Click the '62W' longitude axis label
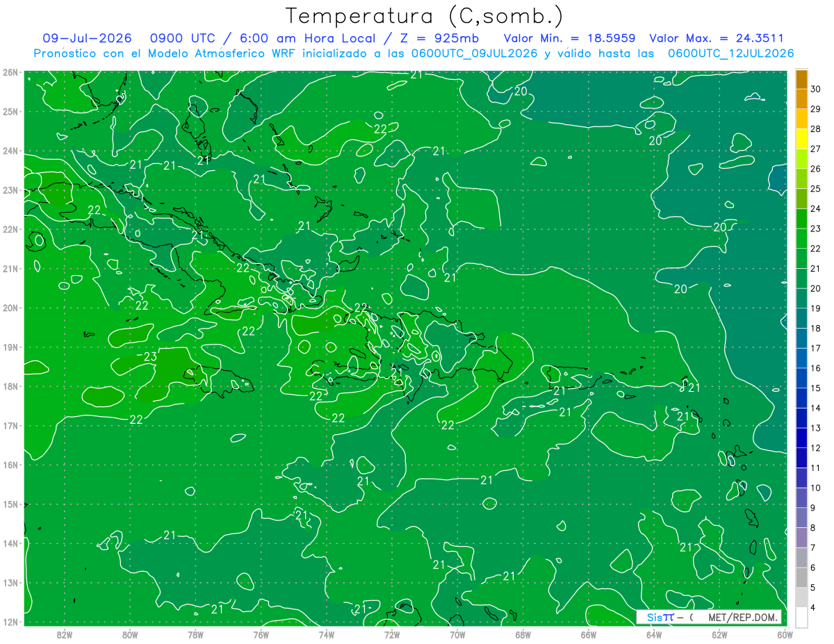This screenshot has height=644, width=834. coord(719,634)
